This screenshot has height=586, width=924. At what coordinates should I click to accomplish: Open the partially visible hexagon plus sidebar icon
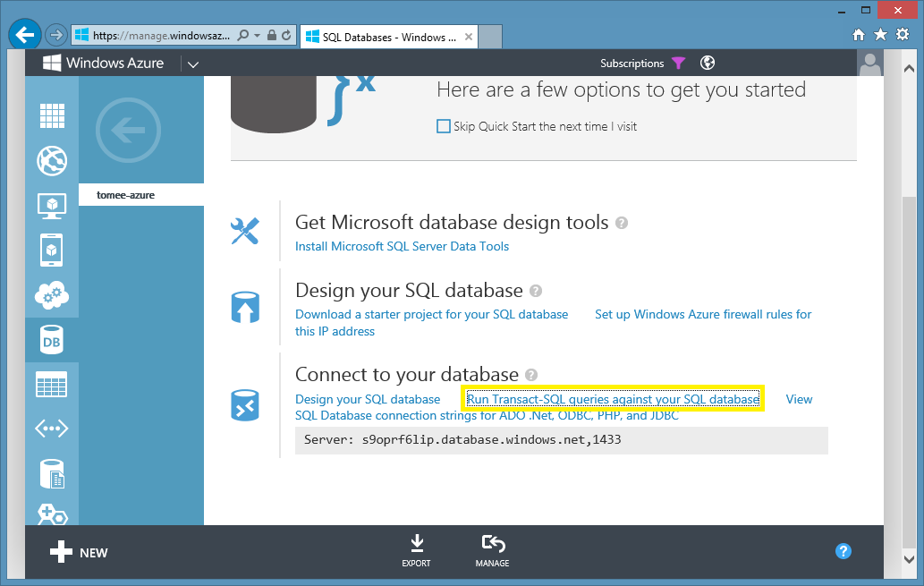coord(52,514)
